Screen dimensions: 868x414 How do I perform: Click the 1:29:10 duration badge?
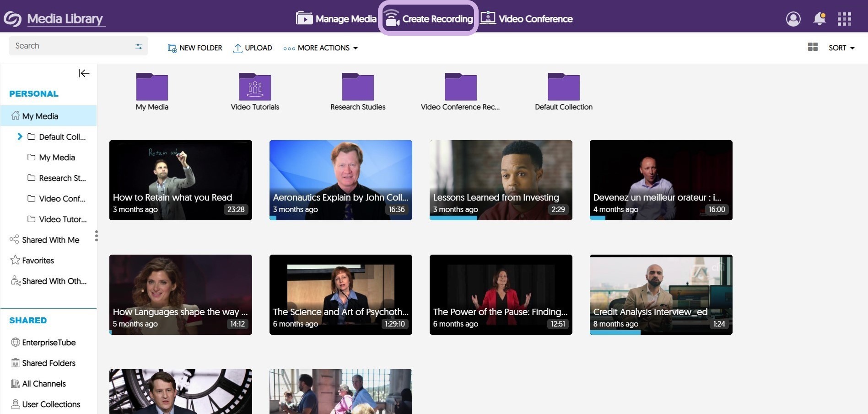395,324
